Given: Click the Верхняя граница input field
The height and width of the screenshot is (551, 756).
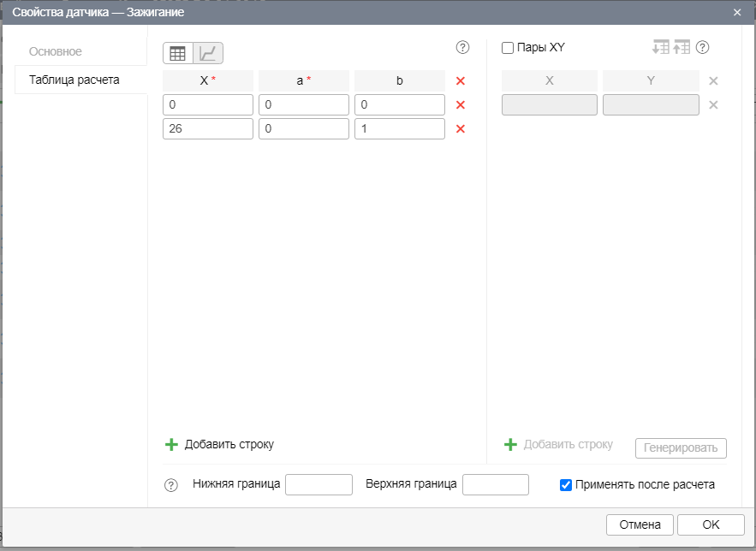Looking at the screenshot, I should pos(495,485).
